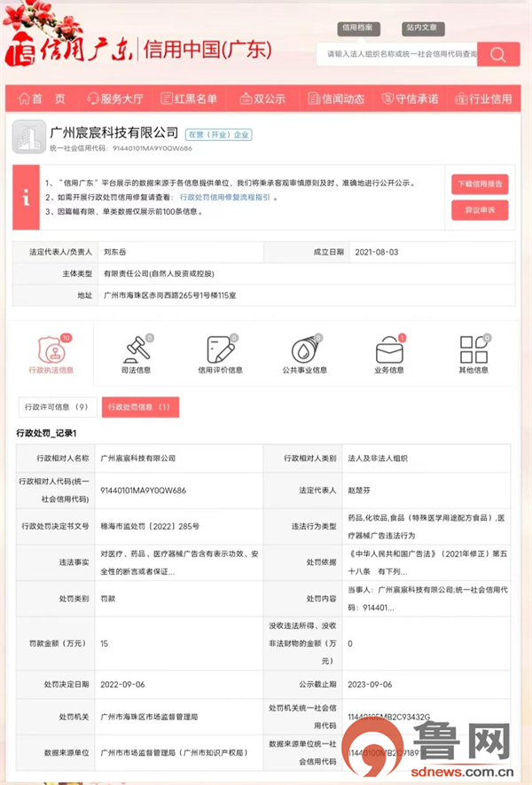Switch to 行政许可信息 (9) tab

coord(56,407)
